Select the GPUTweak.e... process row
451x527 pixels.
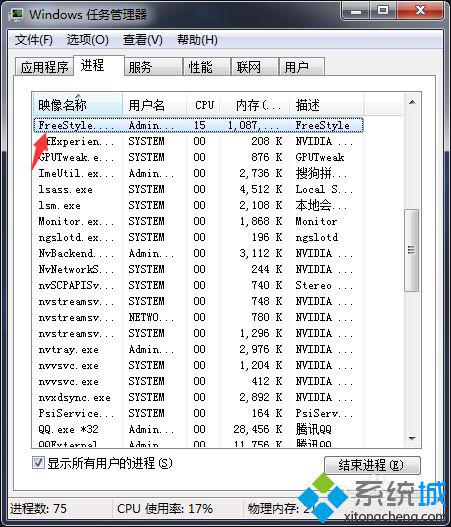(x=198, y=157)
